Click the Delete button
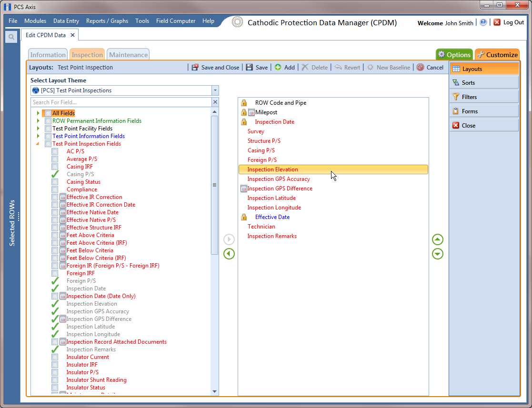Image resolution: width=532 pixels, height=408 pixels. point(314,67)
